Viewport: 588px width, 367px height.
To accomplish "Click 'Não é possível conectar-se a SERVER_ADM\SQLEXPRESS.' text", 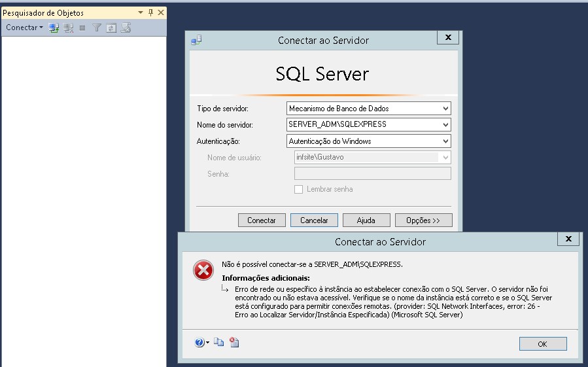I will click(312, 264).
